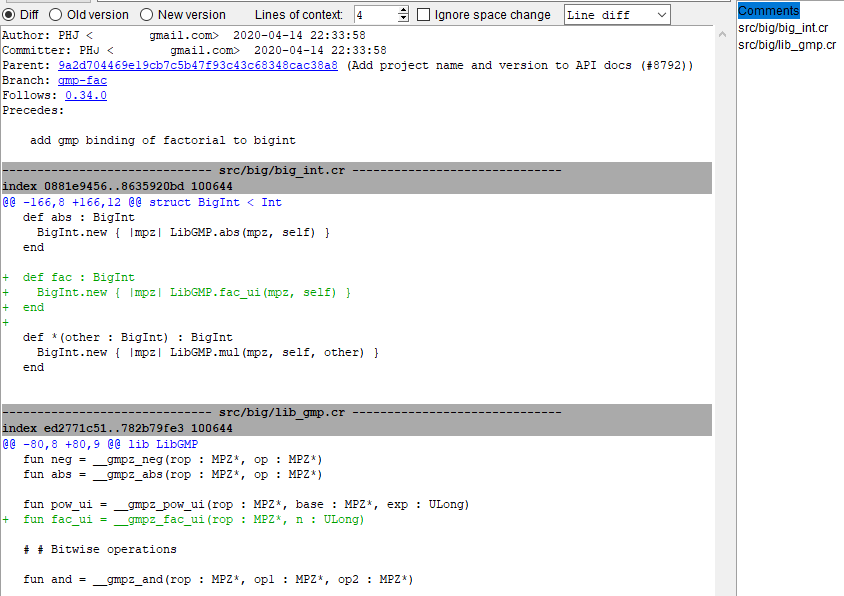
Task: Click scroll up arrow of diff pane
Action: click(722, 34)
